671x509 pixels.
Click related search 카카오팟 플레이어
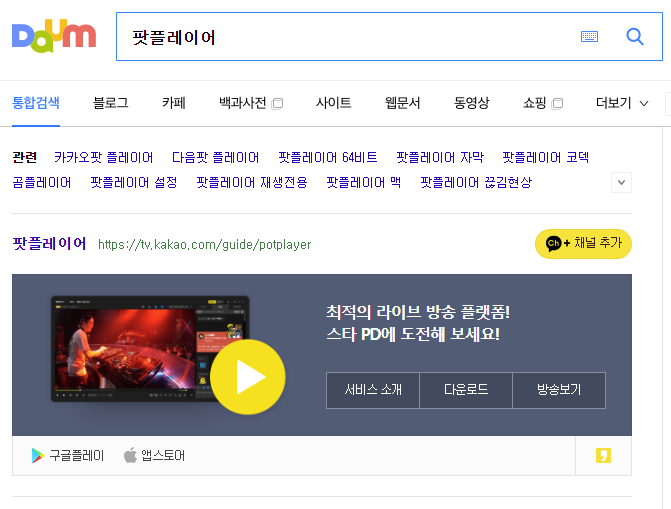click(104, 158)
